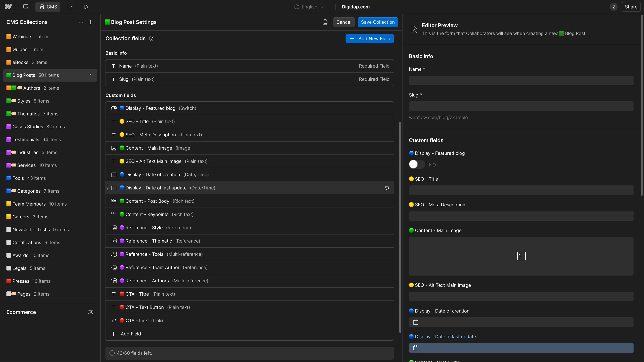This screenshot has width=644, height=362.
Task: Open the Webinars collection
Action: [x=50, y=36]
